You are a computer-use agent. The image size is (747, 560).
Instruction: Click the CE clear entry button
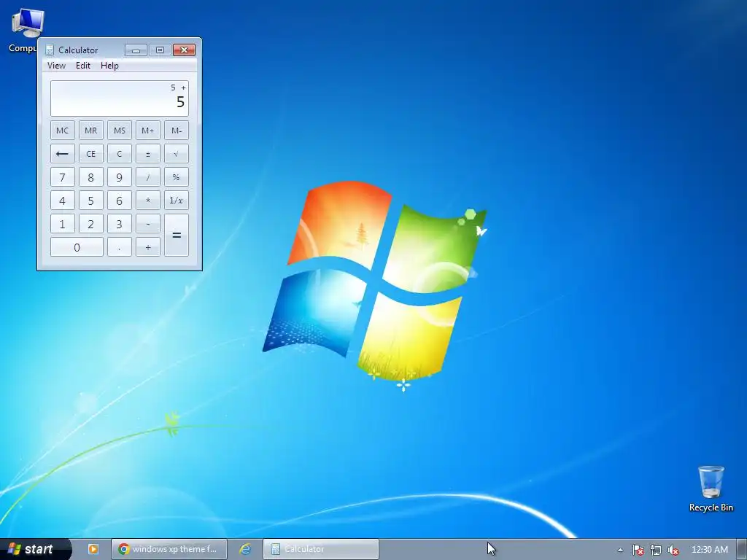coord(91,154)
